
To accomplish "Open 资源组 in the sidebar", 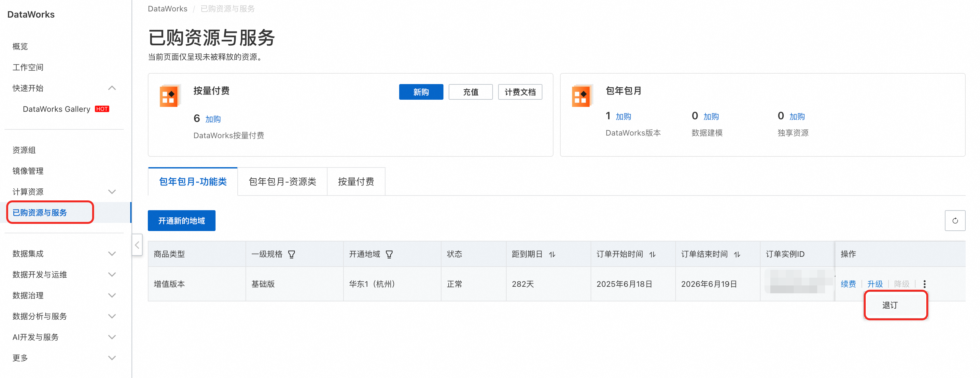I will (x=24, y=150).
